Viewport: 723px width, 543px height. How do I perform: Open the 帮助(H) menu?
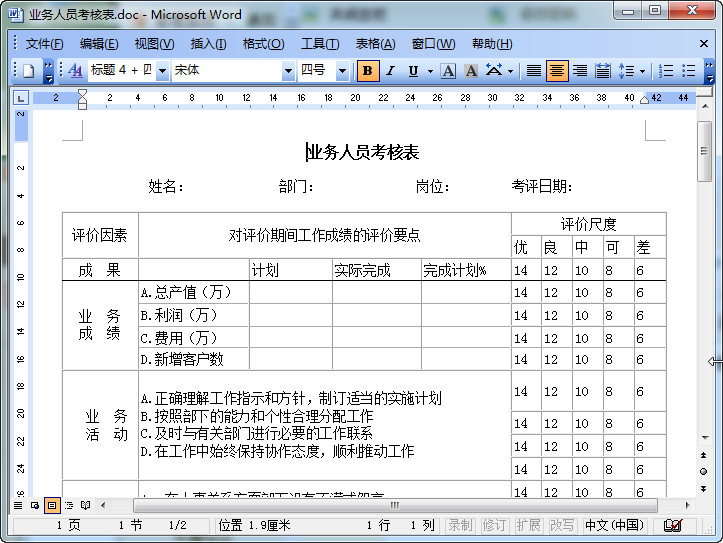coord(492,44)
